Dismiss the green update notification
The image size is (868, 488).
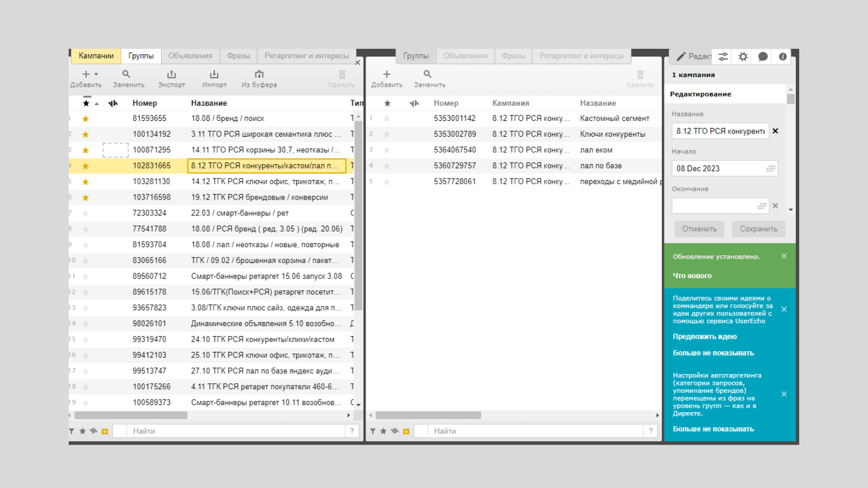click(x=784, y=256)
